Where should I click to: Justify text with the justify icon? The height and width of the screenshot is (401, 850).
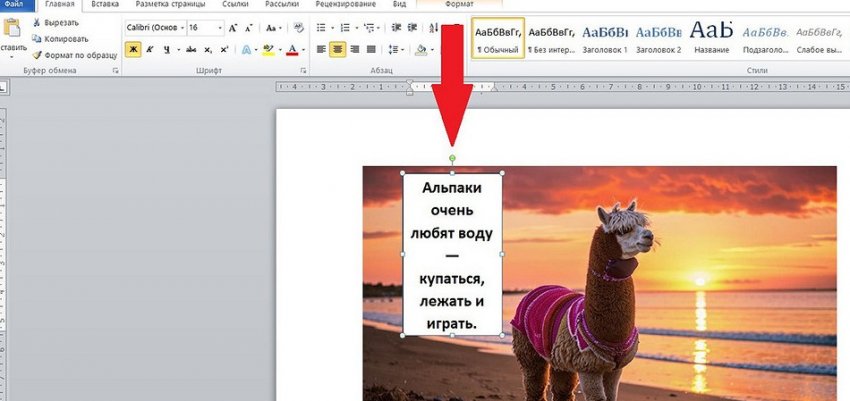[371, 49]
